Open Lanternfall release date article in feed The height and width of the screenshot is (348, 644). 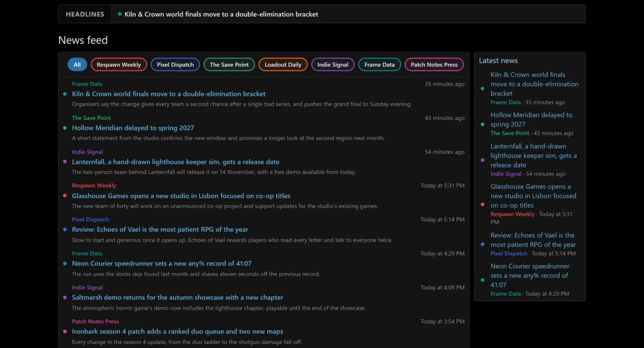(x=176, y=162)
